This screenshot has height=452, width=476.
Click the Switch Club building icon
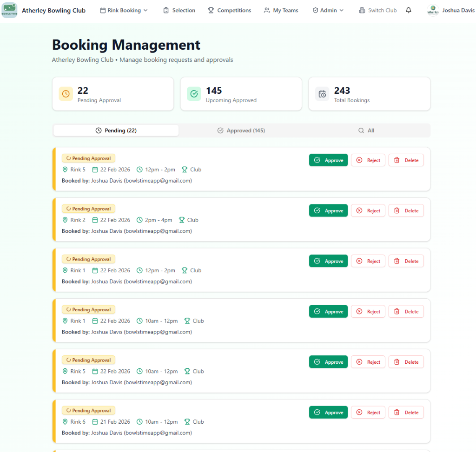(x=362, y=10)
